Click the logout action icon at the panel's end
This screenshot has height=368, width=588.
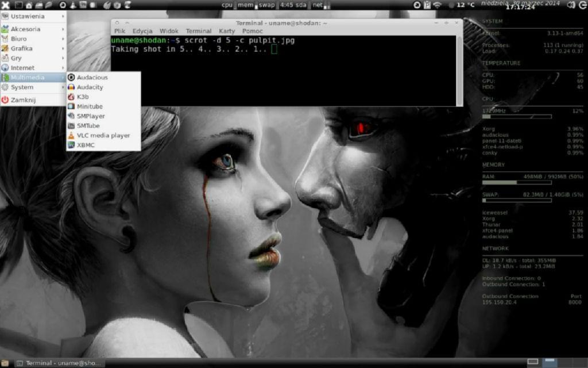tap(583, 5)
